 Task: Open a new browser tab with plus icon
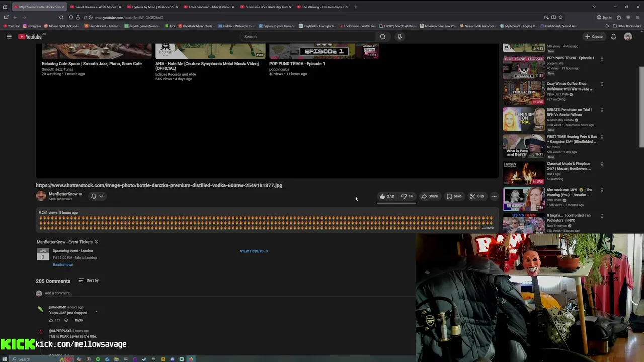click(x=356, y=7)
